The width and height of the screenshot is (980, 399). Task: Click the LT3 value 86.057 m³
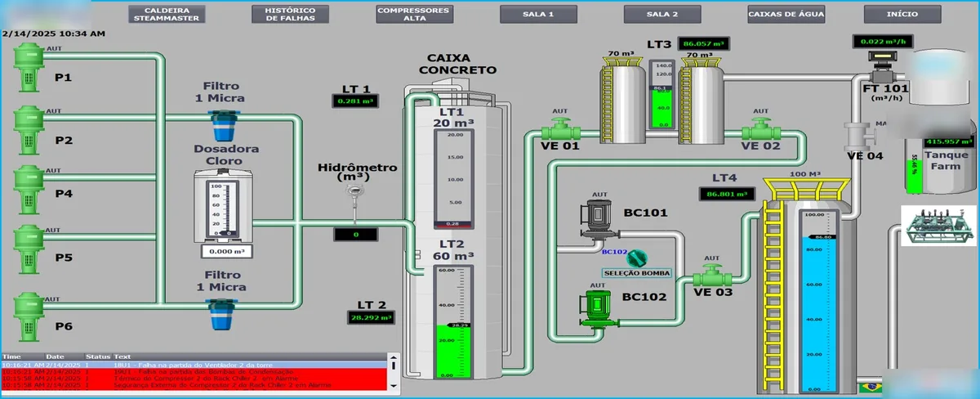pyautogui.click(x=705, y=43)
